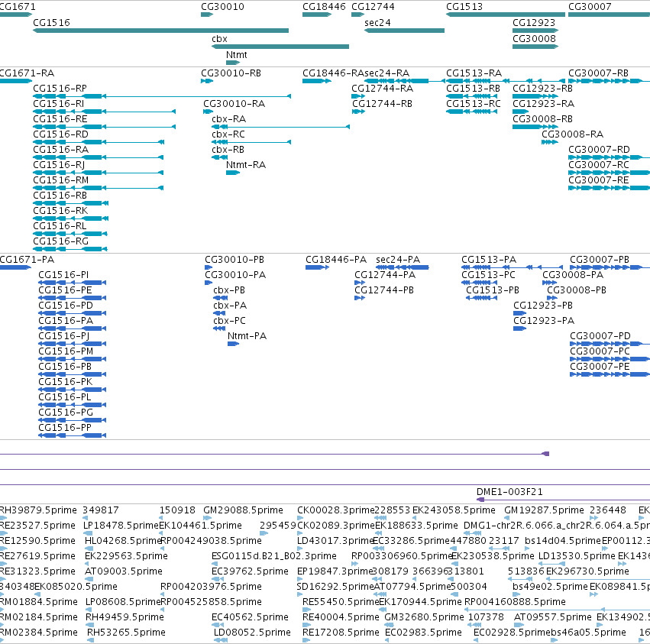Click the cbx gene label
The width and height of the screenshot is (650, 644).
pyautogui.click(x=219, y=38)
